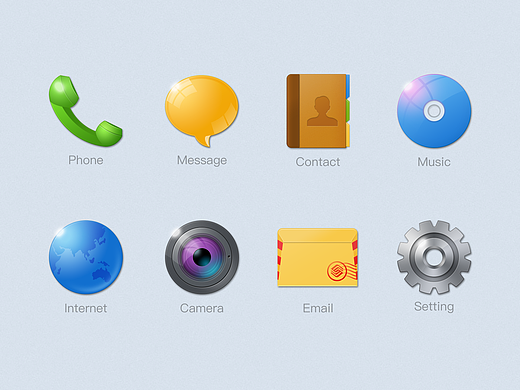Open the yellow Email envelope icon
This screenshot has width=520, height=390.
point(318,258)
